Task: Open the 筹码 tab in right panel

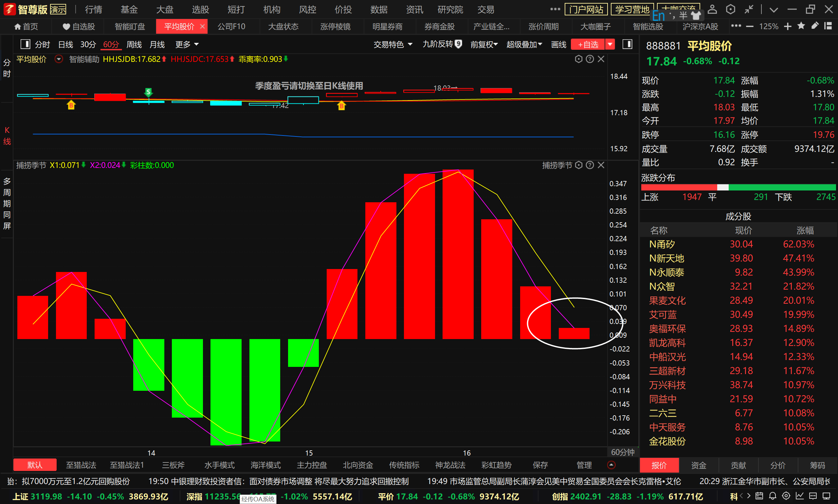Action: click(817, 465)
